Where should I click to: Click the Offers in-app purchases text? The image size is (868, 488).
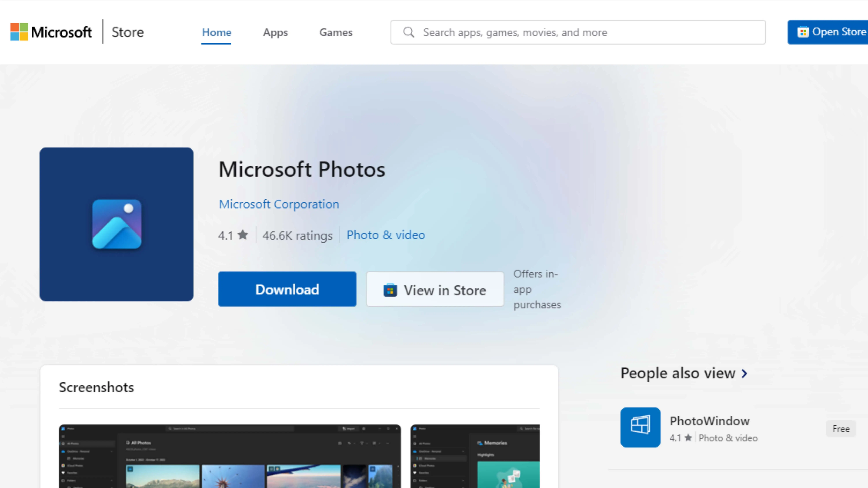click(537, 289)
